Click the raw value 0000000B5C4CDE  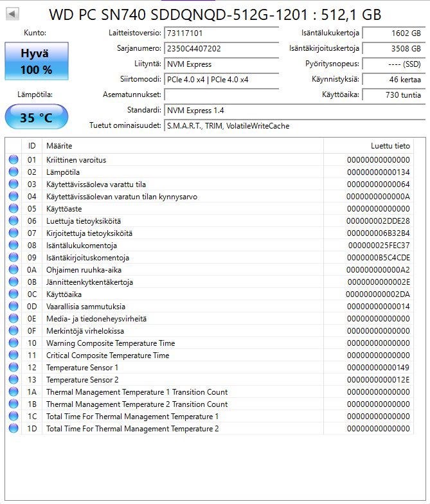[x=378, y=257]
